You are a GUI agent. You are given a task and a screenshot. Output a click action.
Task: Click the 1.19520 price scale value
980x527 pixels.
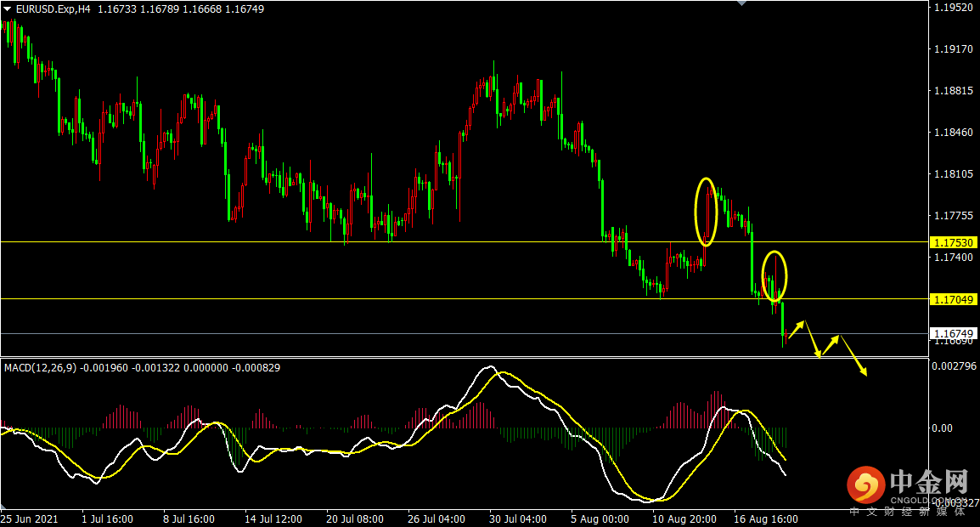(951, 8)
